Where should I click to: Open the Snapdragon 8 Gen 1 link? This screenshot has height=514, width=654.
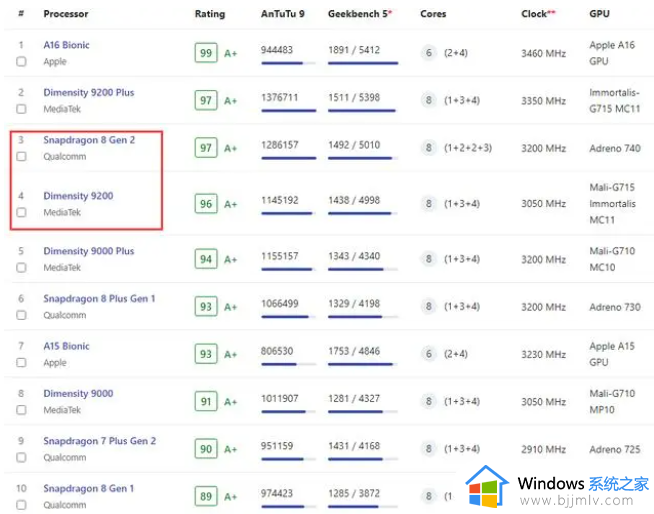pos(89,489)
